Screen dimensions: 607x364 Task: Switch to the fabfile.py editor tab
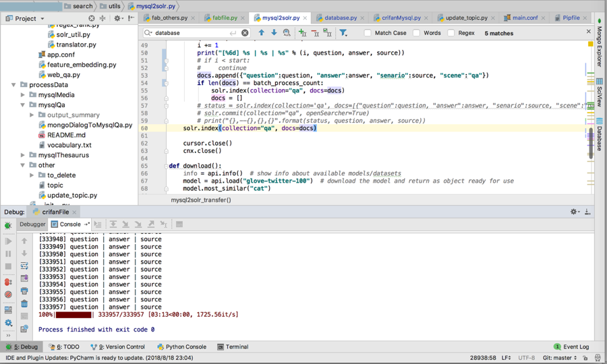[224, 18]
